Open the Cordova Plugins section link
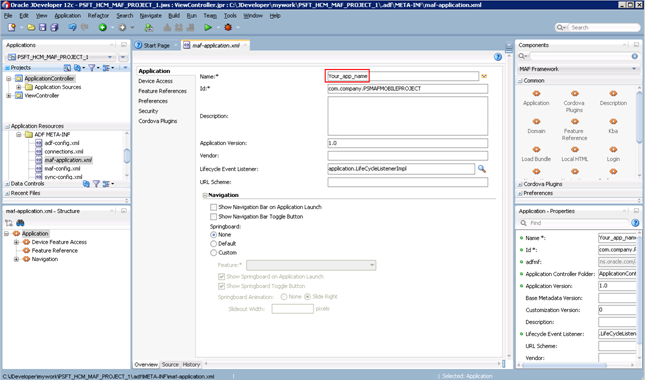The height and width of the screenshot is (381, 646). click(x=157, y=121)
